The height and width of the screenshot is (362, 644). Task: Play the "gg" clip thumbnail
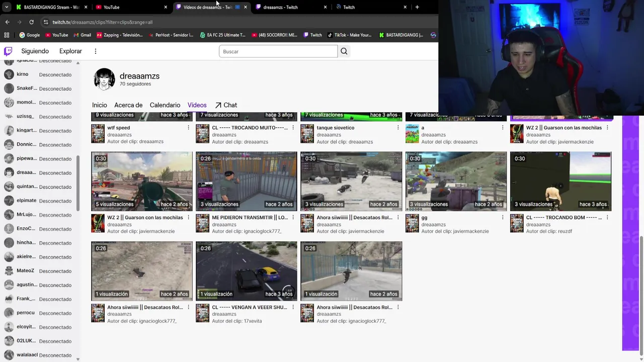pos(456,181)
